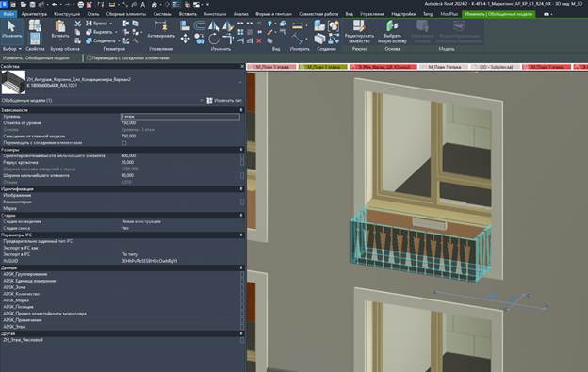588x372 pixels.
Task: Click the Undo arrow in quick access toolbar
Action: [55, 4]
